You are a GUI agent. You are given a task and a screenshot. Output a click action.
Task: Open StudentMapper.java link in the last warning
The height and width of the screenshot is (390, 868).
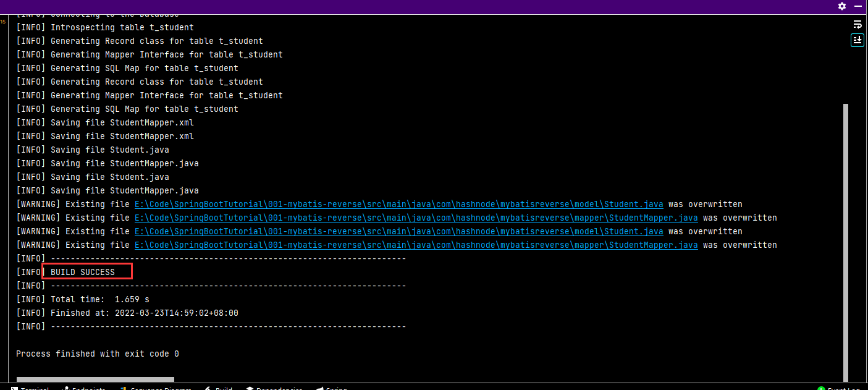click(x=416, y=245)
